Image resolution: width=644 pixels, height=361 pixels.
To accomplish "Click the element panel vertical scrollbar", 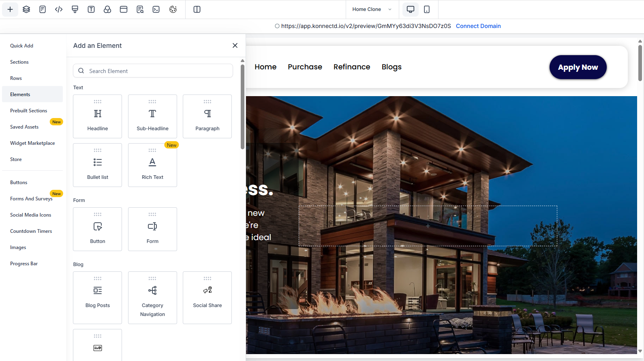I will [242, 106].
